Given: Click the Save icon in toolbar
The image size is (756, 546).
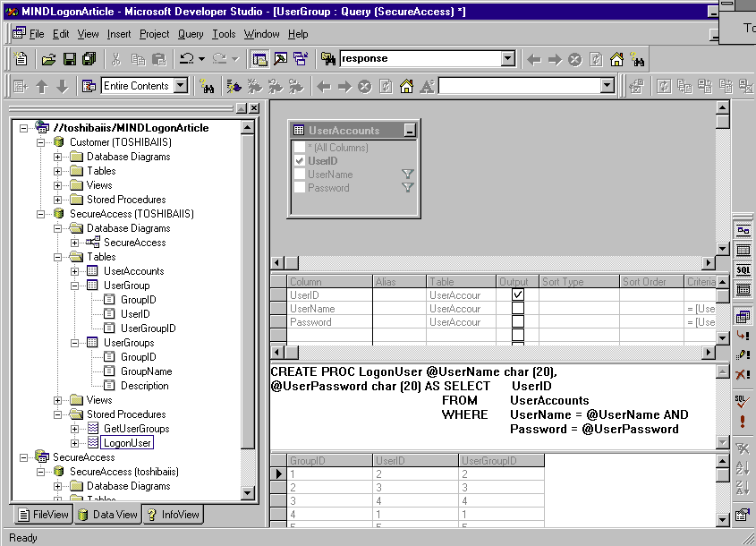Looking at the screenshot, I should coord(69,60).
